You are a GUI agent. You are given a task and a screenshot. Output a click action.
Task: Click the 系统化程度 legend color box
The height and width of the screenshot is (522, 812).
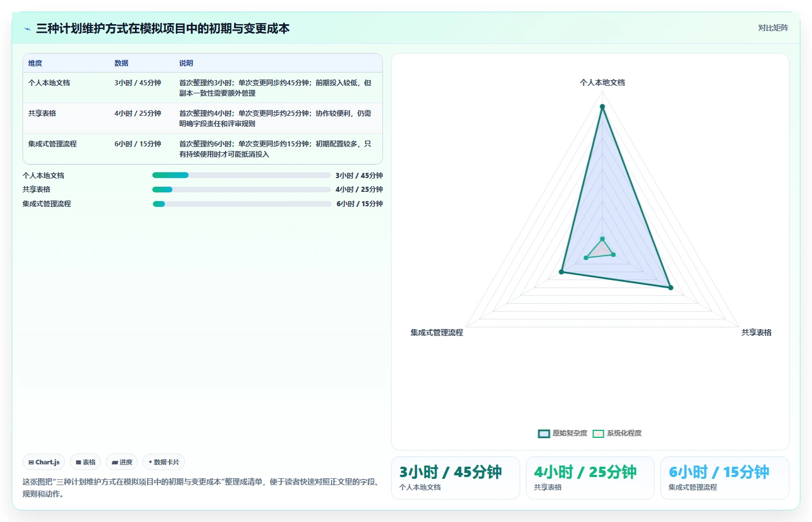pos(598,434)
